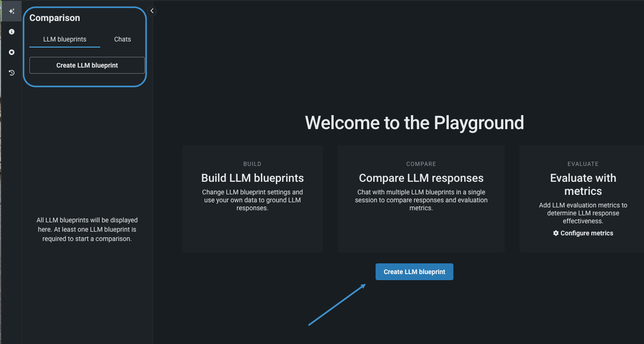Switch to the Chats tab

click(123, 40)
